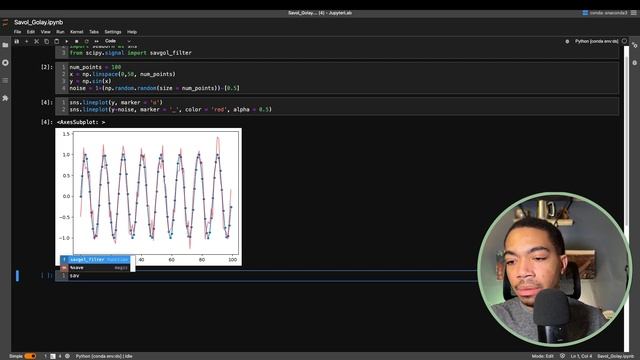Click Mode: Edit in the status bar
This screenshot has height=360, width=640.
(x=542, y=356)
